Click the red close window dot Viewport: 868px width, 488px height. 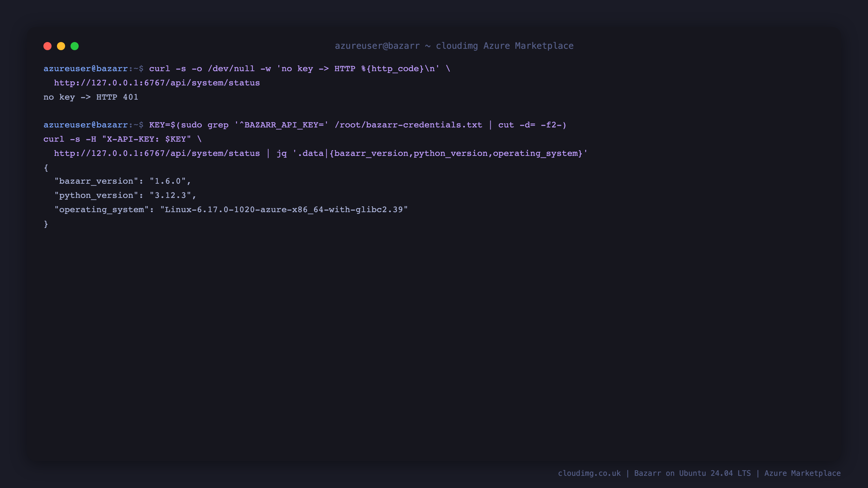point(47,46)
